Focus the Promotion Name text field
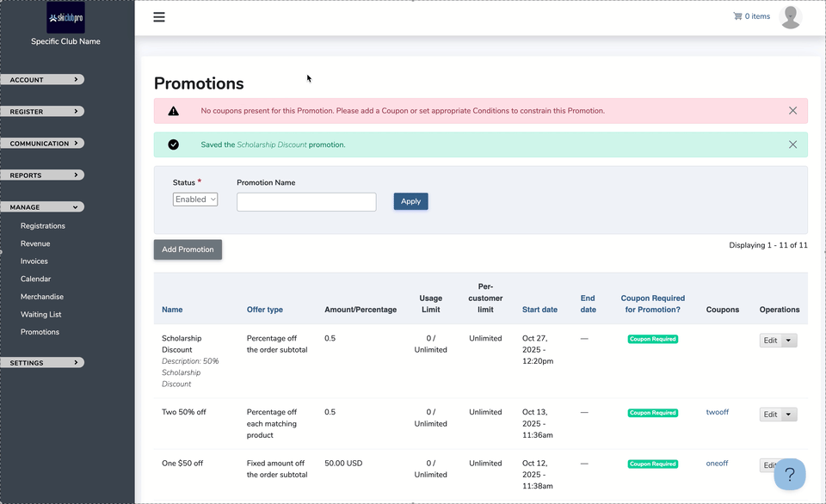The image size is (826, 504). click(x=306, y=202)
